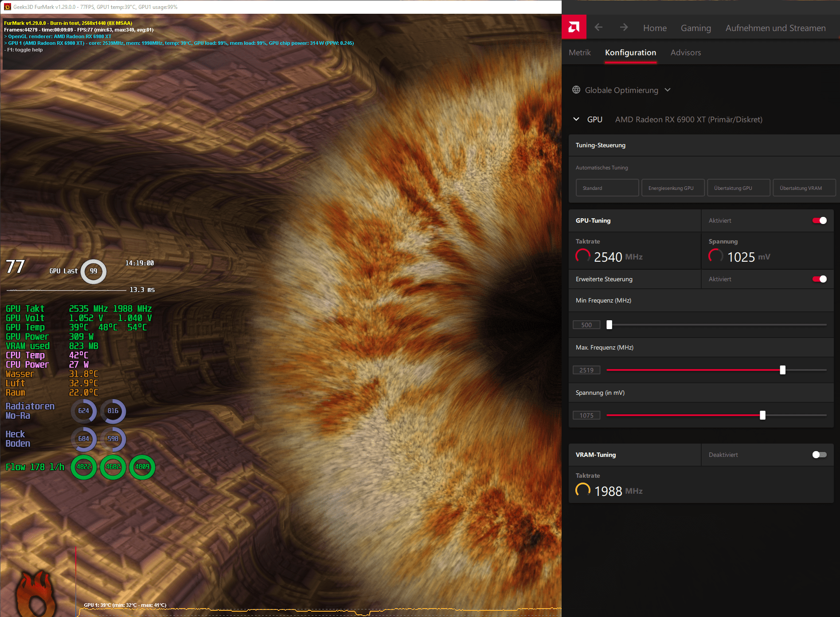The width and height of the screenshot is (840, 617).
Task: Click the Spannung 1025 mV dial
Action: point(715,256)
